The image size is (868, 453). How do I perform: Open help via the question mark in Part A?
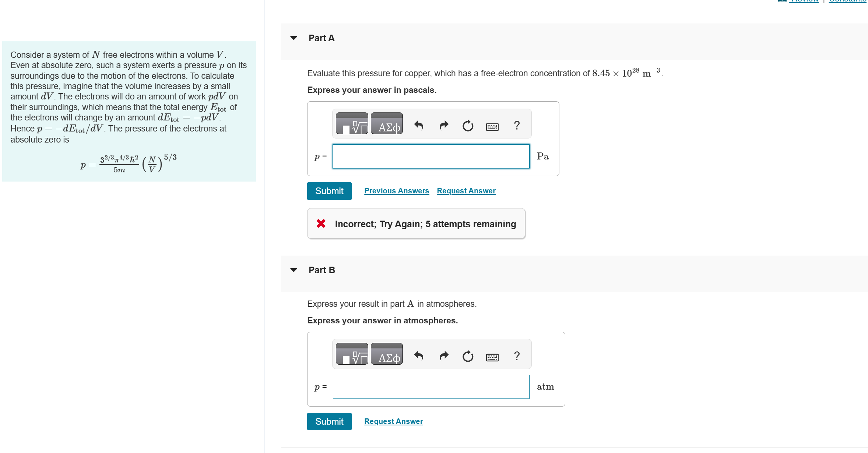[516, 126]
